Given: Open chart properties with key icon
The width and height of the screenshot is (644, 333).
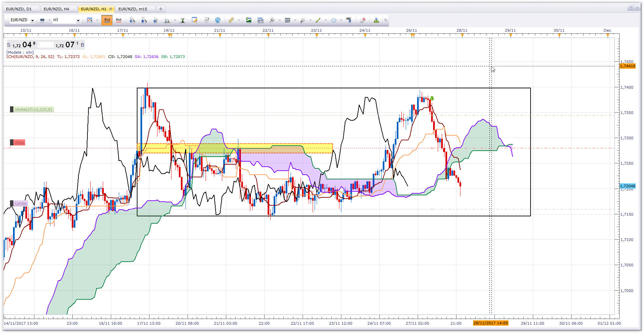Looking at the screenshot, I should (x=195, y=20).
